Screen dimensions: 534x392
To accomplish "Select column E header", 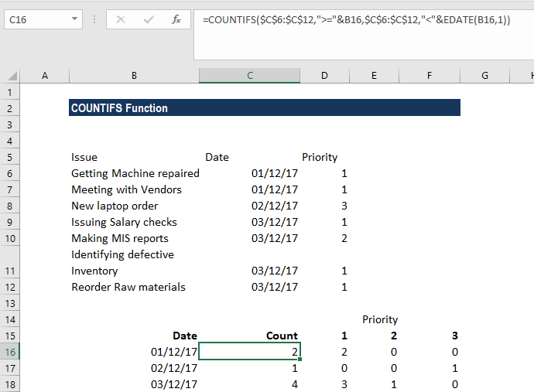I will 374,76.
